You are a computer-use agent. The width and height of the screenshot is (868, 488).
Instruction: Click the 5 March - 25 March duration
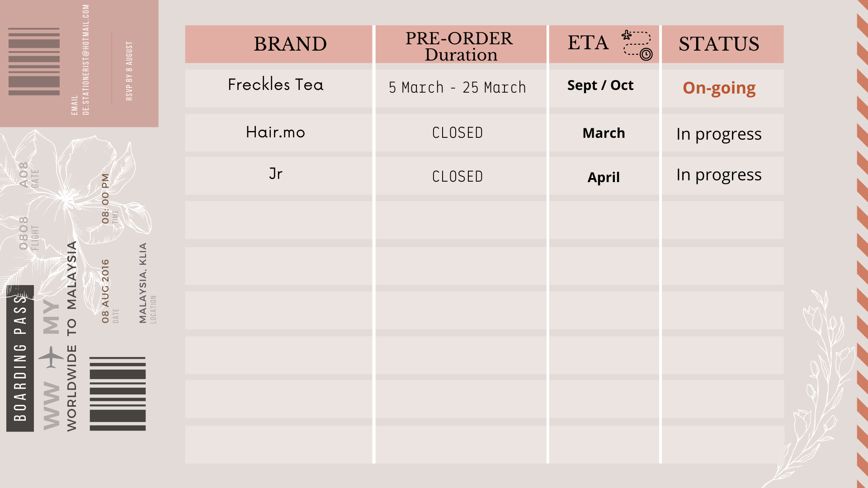[x=458, y=87]
